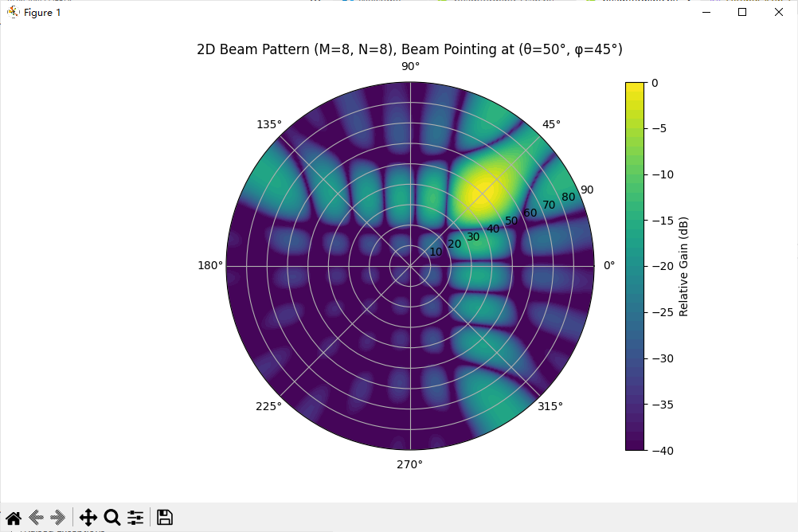Activate the Pan axes tool
The height and width of the screenshot is (532, 798).
coord(88,518)
